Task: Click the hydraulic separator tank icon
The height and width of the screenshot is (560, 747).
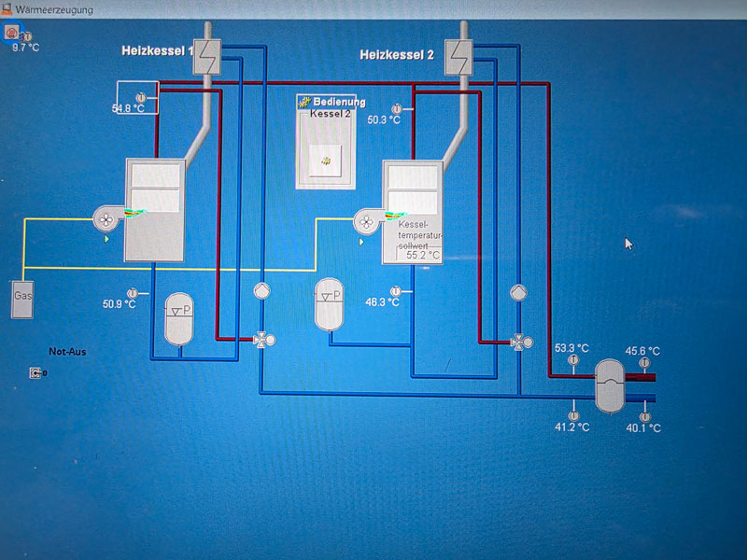Action: tap(610, 385)
